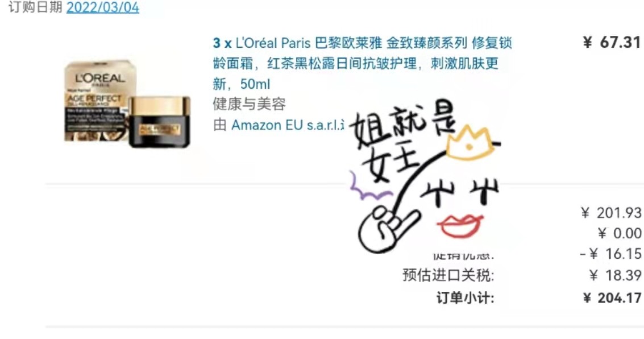
Task: Click the black jar in the product image
Action: pyautogui.click(x=159, y=122)
